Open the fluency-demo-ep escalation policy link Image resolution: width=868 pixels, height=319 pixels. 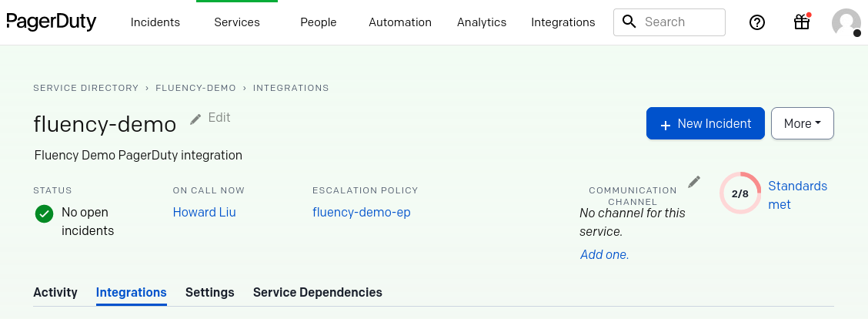click(x=362, y=212)
